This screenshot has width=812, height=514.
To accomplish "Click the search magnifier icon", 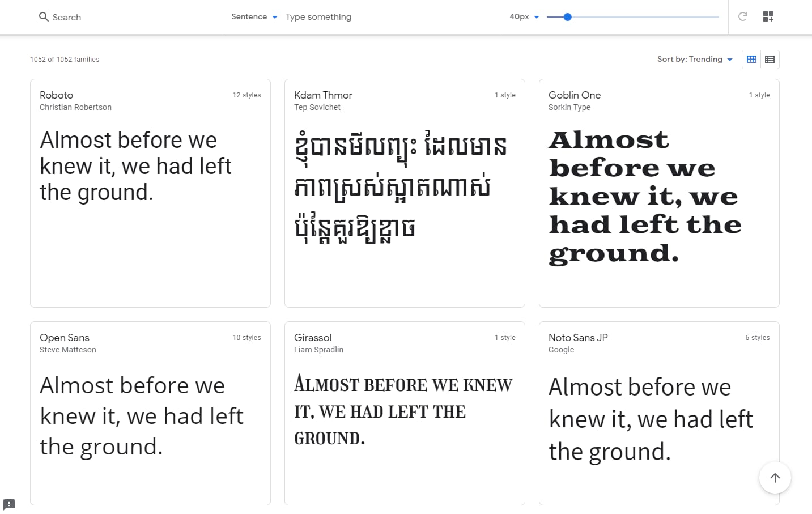I will click(x=44, y=17).
